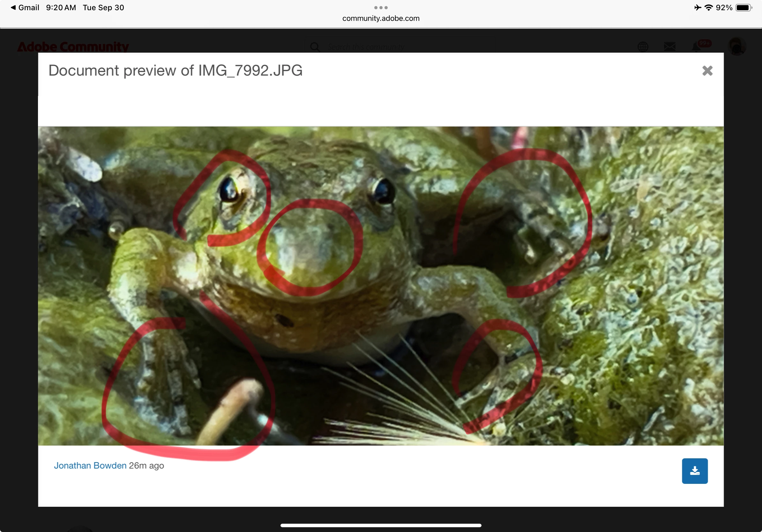This screenshot has width=762, height=532.
Task: Tap the Document preview title text
Action: point(175,70)
